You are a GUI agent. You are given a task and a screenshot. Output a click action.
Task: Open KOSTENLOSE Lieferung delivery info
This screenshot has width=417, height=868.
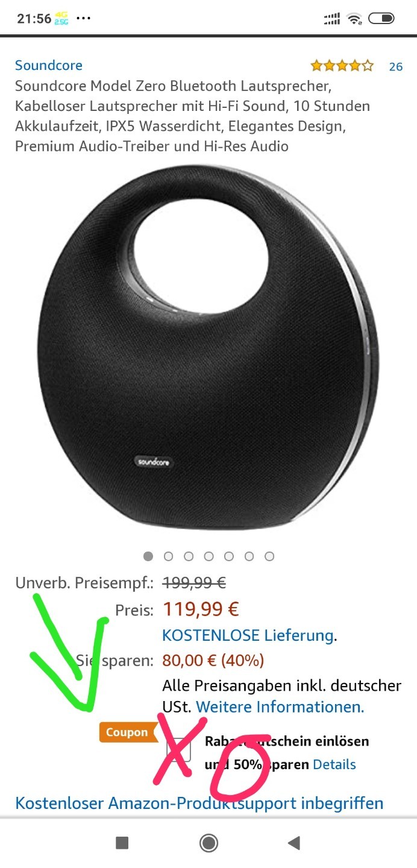pos(248,635)
